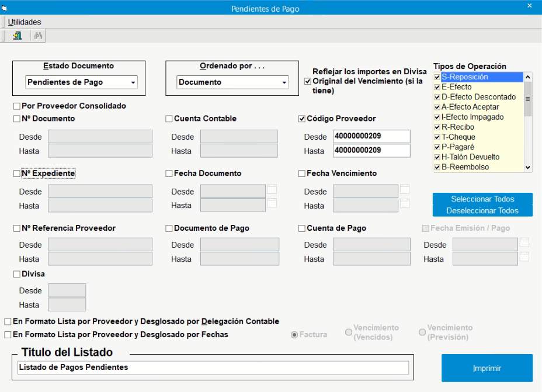Click the Imprimir button
The height and width of the screenshot is (392, 542).
[x=487, y=368]
